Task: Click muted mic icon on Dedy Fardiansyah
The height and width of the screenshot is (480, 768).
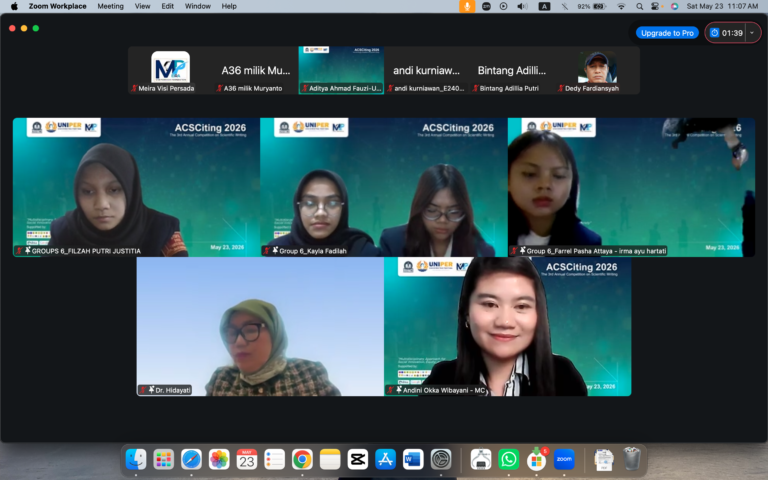Action: click(560, 88)
